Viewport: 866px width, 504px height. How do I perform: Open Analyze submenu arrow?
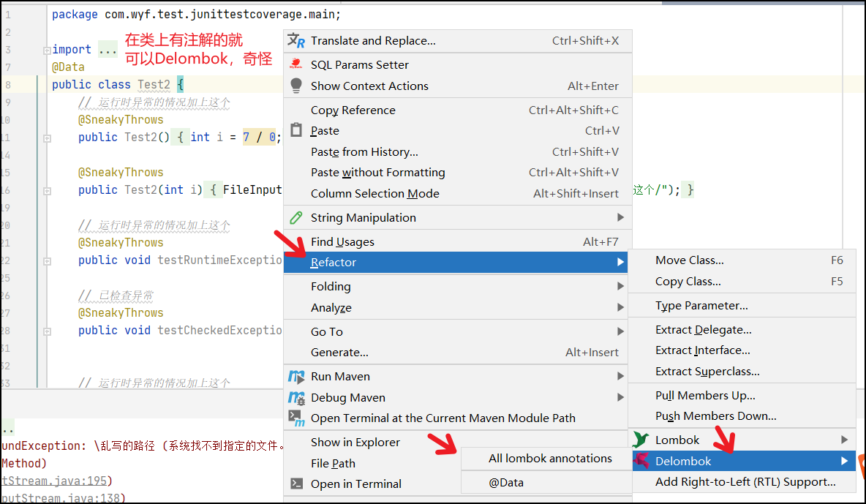point(620,307)
